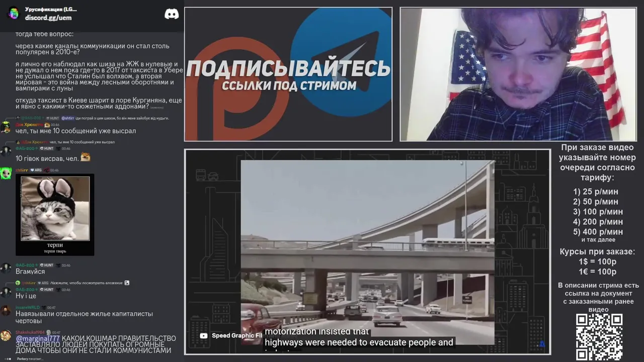Click the webcam feed of the streamer

(518, 74)
